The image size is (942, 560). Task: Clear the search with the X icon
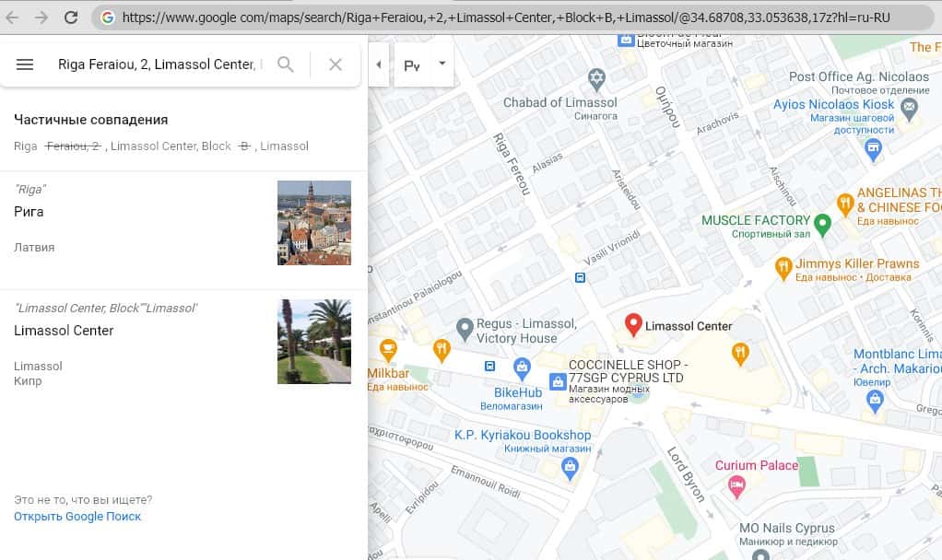336,64
